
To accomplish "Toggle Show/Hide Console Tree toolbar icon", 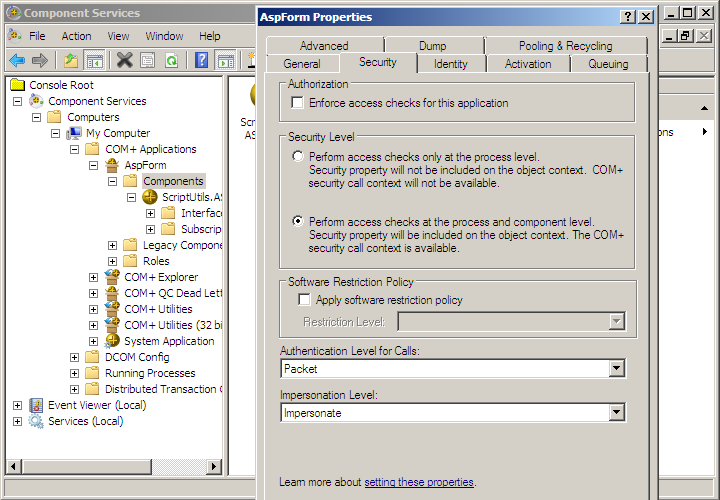I will click(x=95, y=60).
